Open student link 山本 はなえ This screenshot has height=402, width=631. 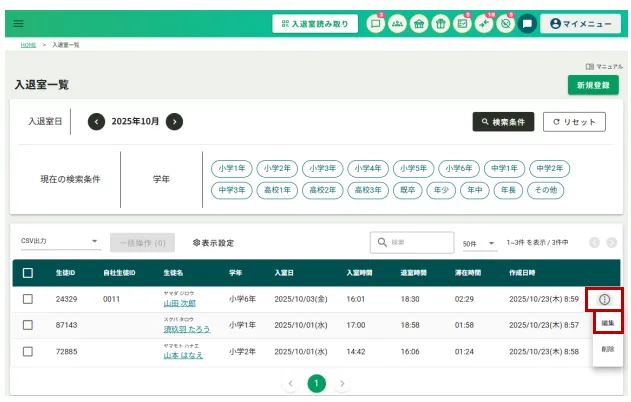click(183, 355)
